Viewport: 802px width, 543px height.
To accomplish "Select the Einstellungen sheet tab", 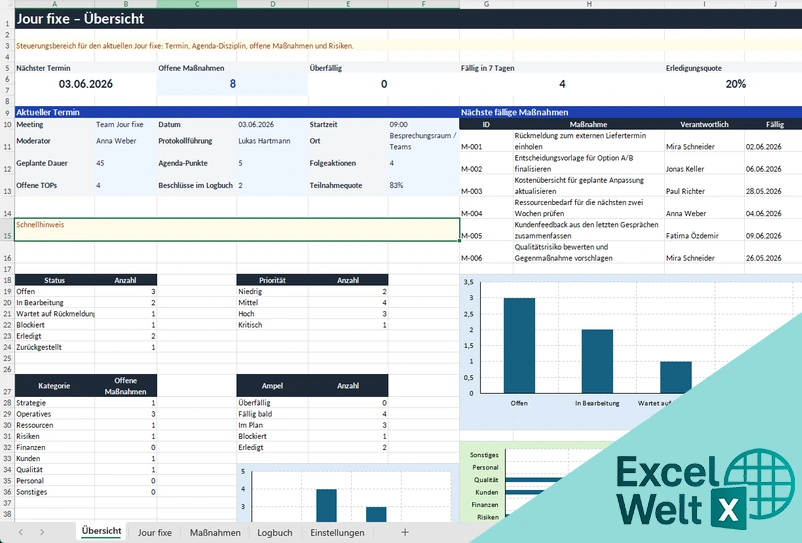I will pos(337,532).
